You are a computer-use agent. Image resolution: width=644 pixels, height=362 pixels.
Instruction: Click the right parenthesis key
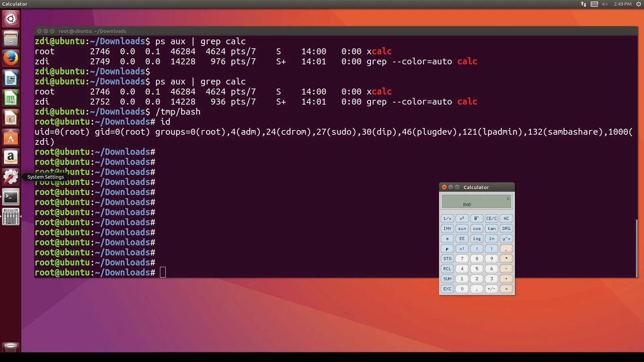492,249
